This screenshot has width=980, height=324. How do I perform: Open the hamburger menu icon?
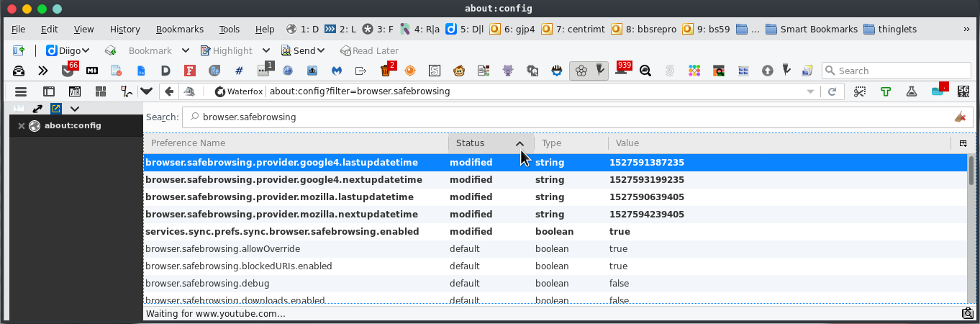(x=21, y=91)
